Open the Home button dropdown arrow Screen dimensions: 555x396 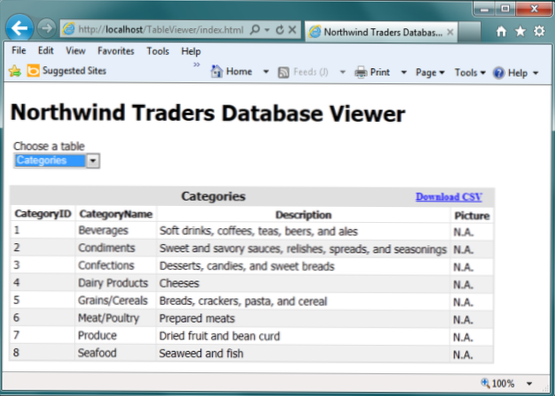[266, 72]
